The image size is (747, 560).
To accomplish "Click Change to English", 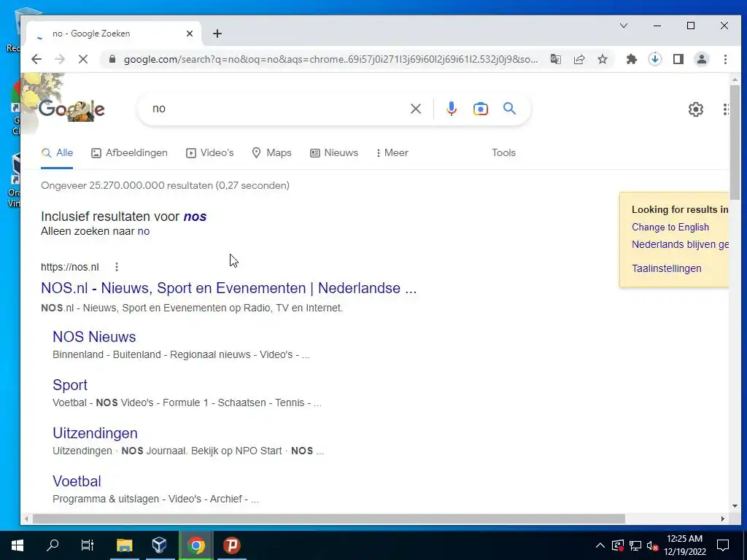I will (x=670, y=227).
